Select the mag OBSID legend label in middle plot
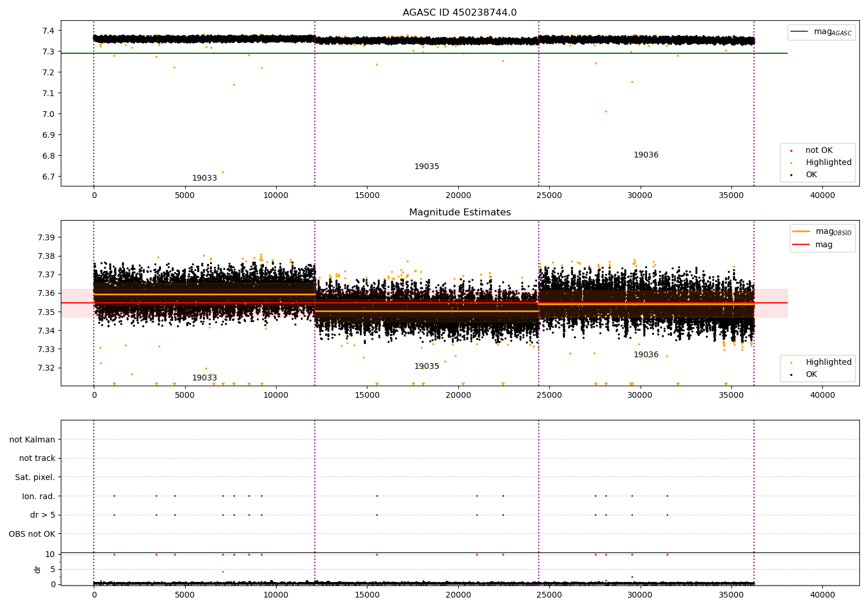 coord(834,232)
